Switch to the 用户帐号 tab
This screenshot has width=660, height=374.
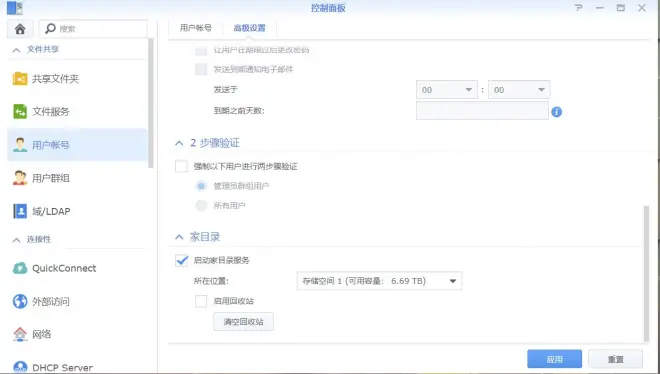[x=196, y=28]
